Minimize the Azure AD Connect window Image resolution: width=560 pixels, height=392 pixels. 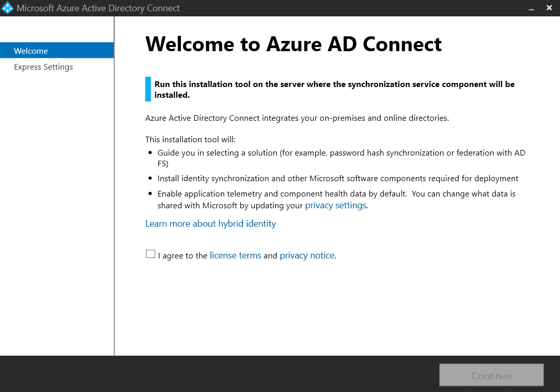(x=531, y=8)
